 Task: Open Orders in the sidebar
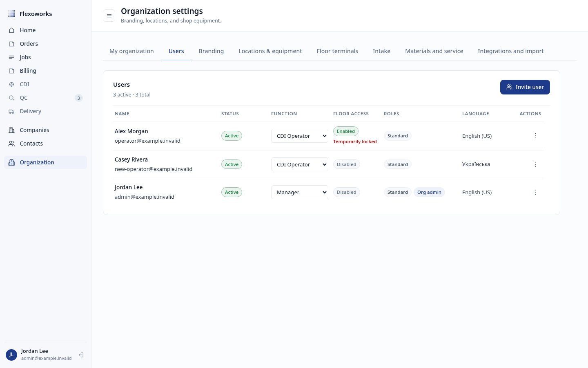click(x=45, y=44)
